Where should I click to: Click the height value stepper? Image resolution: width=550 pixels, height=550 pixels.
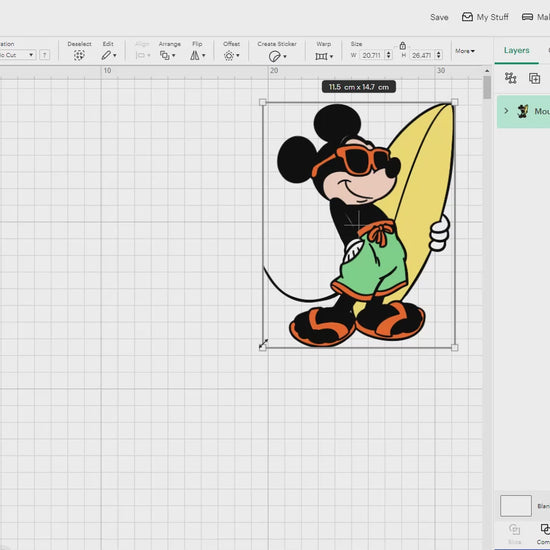click(x=438, y=55)
